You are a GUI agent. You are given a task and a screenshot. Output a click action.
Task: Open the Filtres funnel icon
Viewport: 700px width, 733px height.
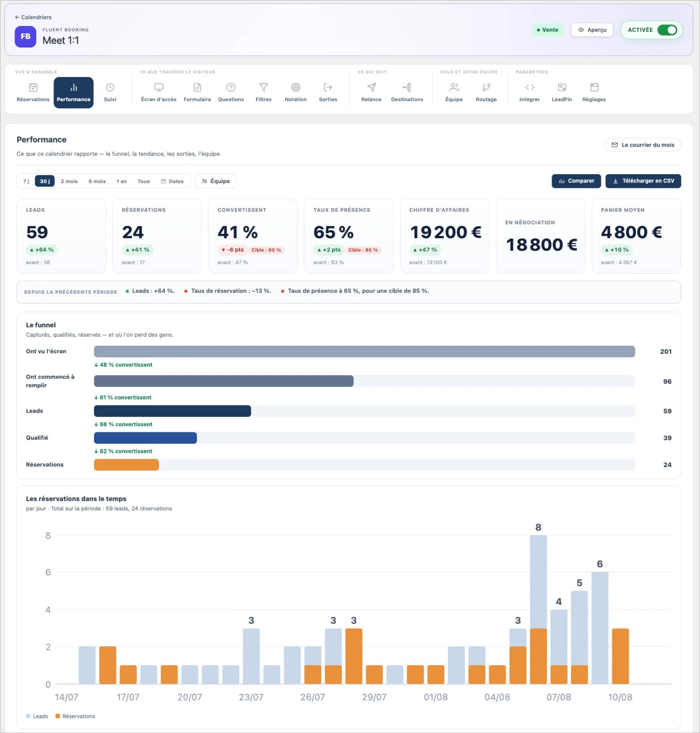263,88
